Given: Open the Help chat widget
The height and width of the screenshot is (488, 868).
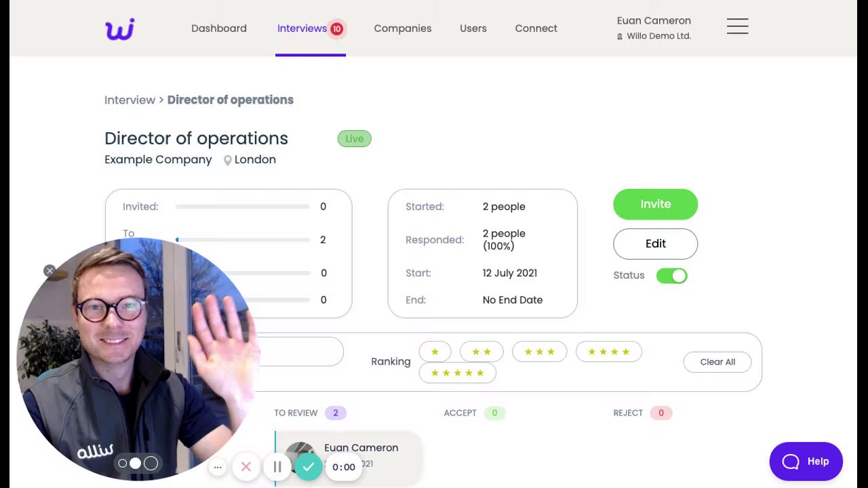Looking at the screenshot, I should coord(806,462).
